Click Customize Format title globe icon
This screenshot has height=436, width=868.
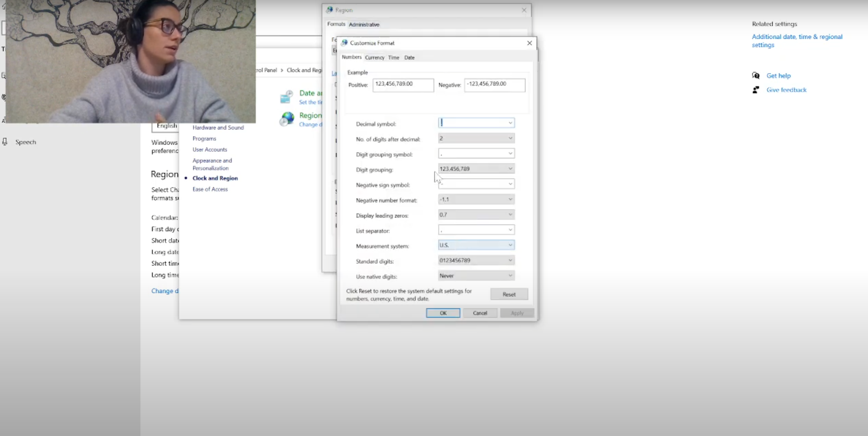click(344, 43)
